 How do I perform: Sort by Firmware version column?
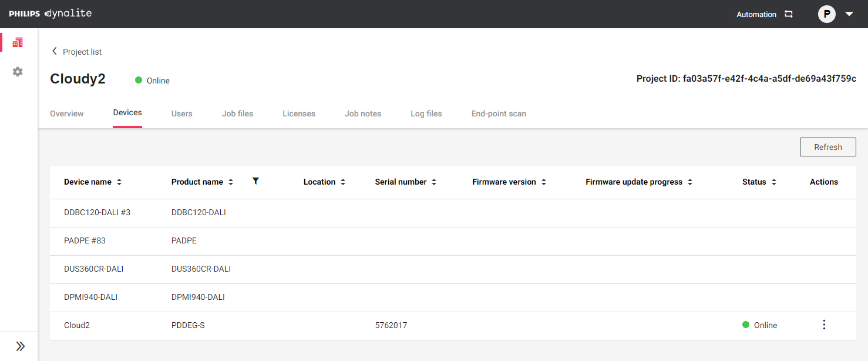544,182
